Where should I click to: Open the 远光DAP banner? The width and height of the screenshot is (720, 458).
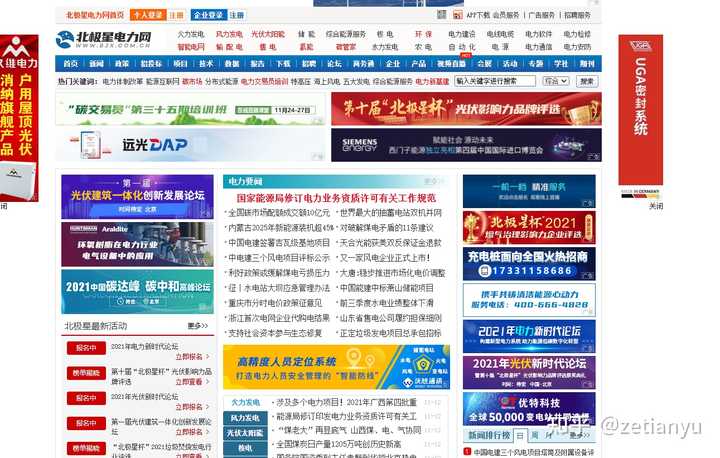(191, 145)
